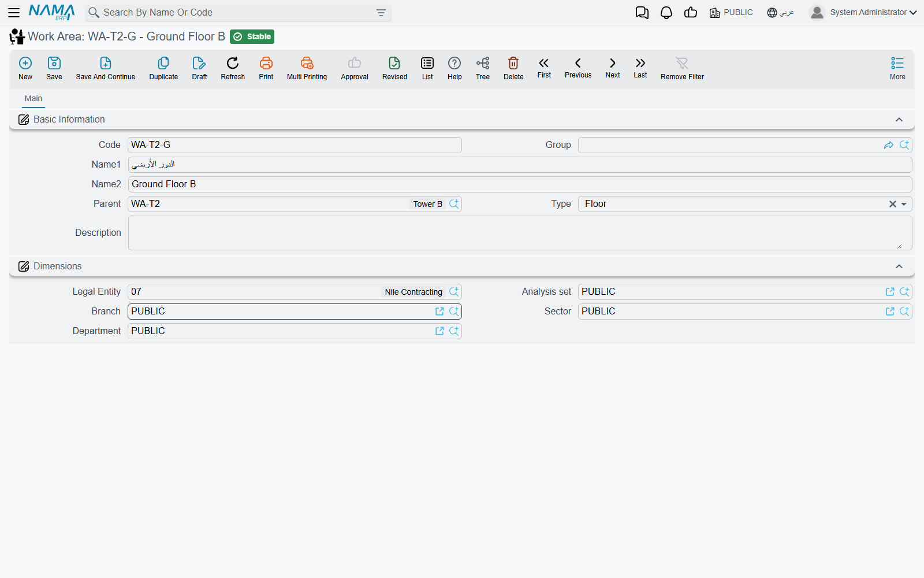
Task: Click the Name1 Arabic field
Action: click(520, 165)
